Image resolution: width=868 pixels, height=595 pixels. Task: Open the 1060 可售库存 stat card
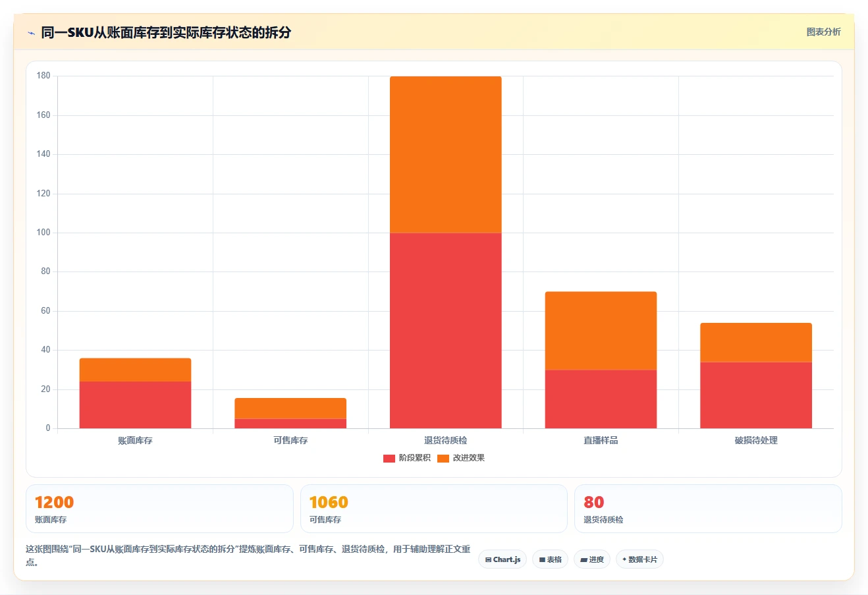point(433,509)
